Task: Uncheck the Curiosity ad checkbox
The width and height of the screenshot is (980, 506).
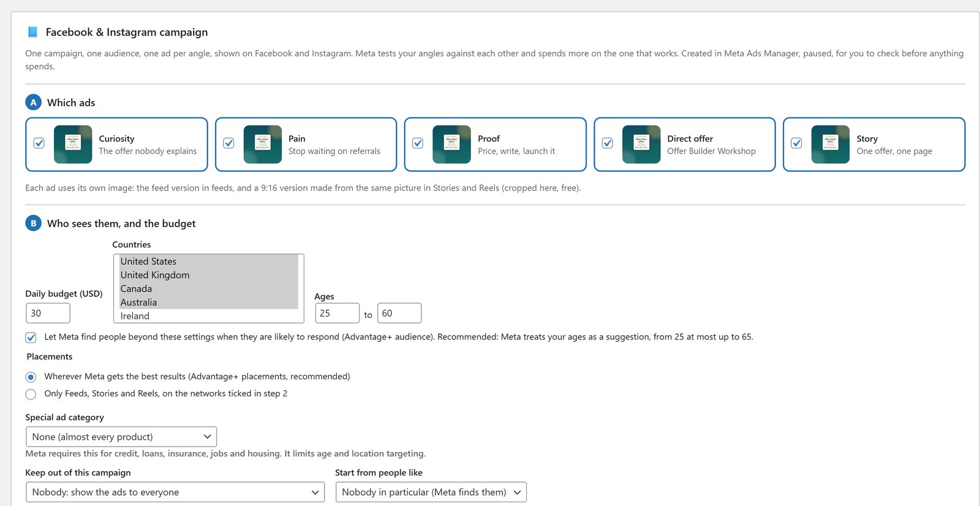Action: point(39,143)
